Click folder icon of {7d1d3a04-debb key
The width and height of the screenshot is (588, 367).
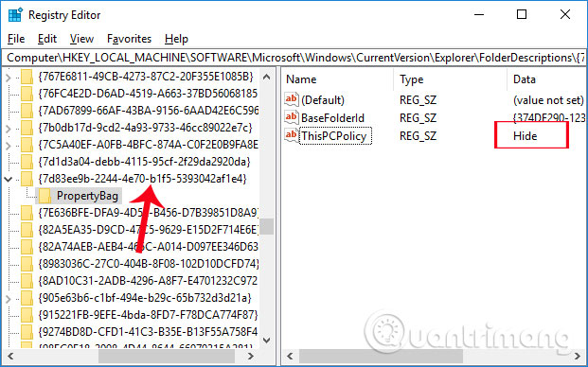(27, 162)
